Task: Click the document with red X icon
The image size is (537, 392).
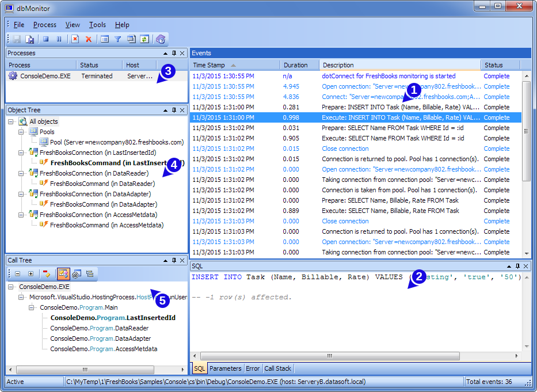Action: (75, 39)
